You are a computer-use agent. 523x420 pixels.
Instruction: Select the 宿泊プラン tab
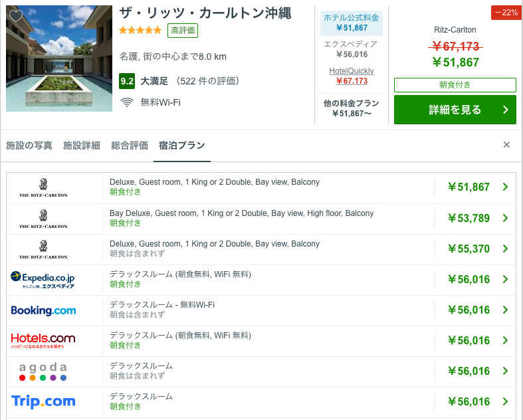point(182,146)
